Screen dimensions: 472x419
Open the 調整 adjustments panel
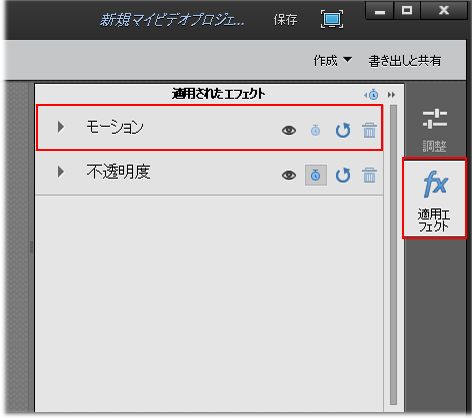click(x=434, y=130)
